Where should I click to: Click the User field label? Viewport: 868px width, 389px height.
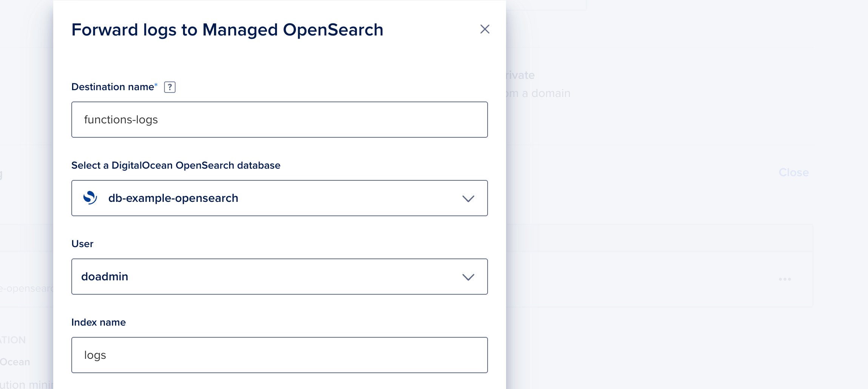tap(83, 243)
